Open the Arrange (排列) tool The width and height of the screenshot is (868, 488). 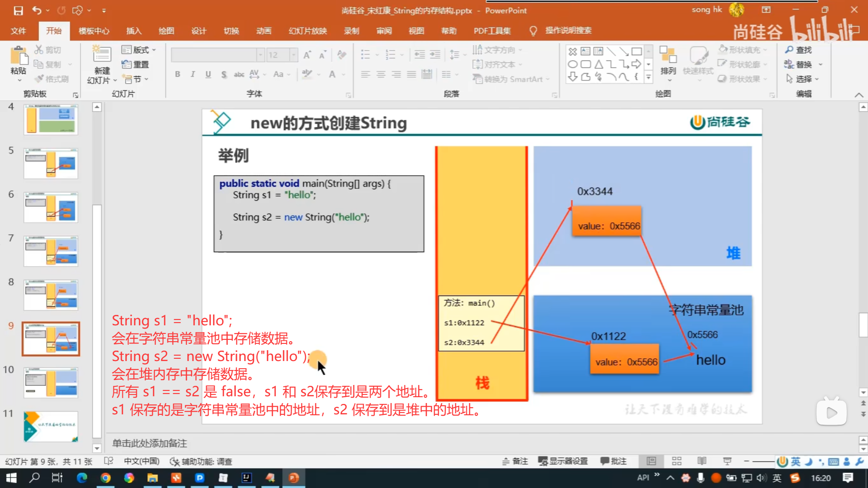click(668, 61)
